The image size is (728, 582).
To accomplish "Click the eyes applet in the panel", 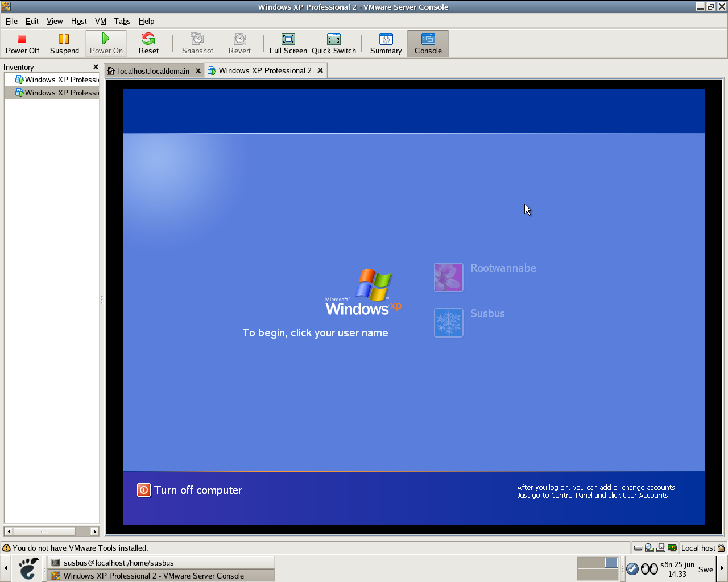I will [650, 568].
